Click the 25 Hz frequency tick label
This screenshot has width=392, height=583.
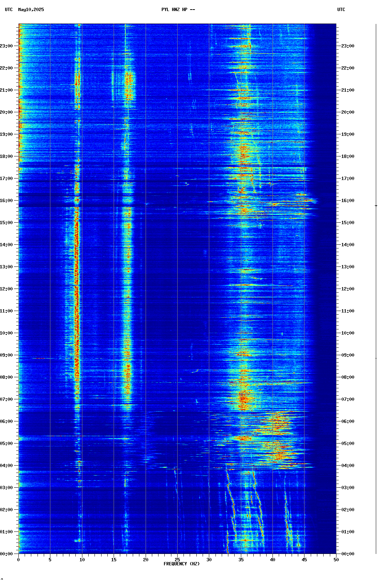177,560
